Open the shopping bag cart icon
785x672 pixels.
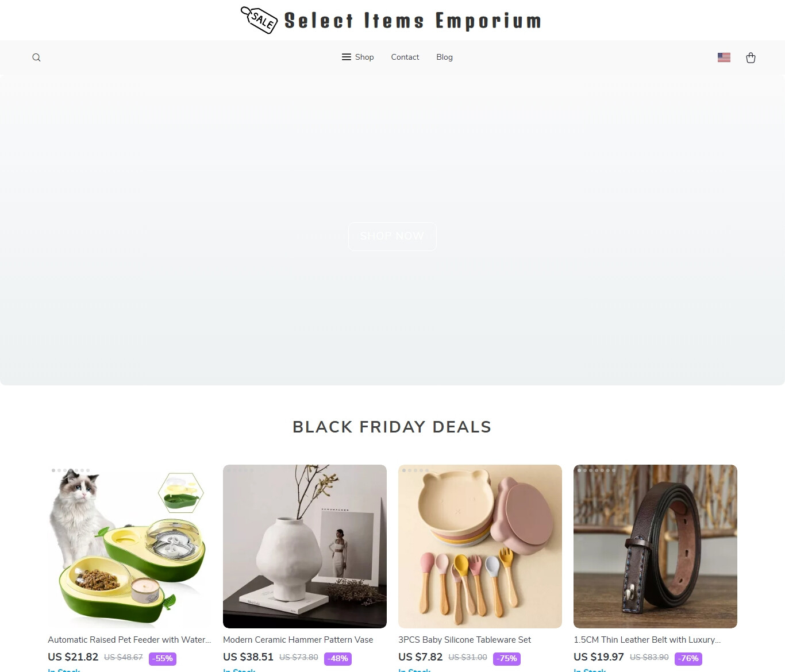click(x=751, y=57)
